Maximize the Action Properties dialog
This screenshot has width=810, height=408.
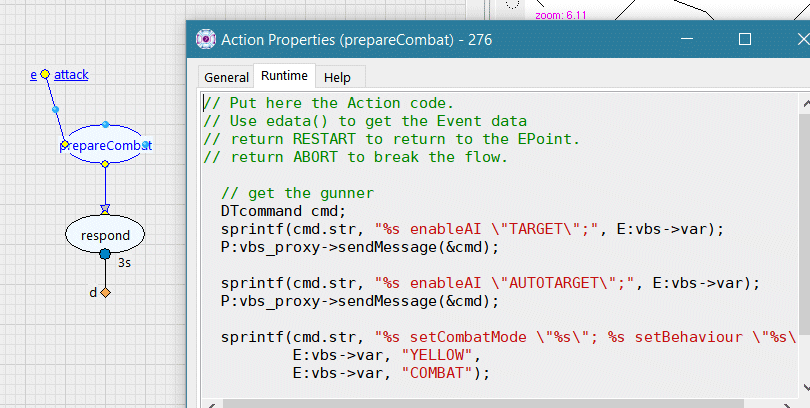tap(745, 39)
